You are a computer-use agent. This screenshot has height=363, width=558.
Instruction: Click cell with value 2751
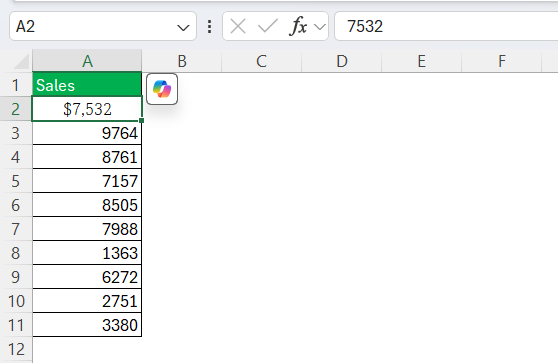click(x=87, y=301)
